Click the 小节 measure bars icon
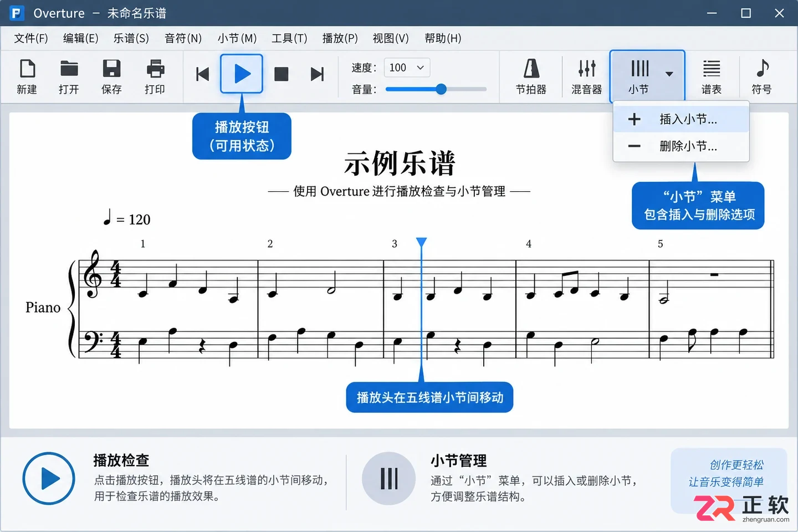Image resolution: width=798 pixels, height=532 pixels. click(640, 69)
